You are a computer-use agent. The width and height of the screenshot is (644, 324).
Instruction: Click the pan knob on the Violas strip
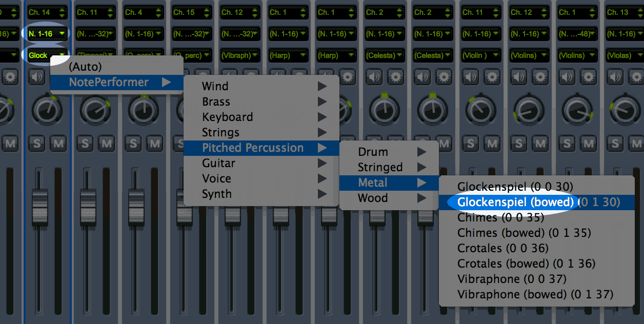tap(626, 110)
